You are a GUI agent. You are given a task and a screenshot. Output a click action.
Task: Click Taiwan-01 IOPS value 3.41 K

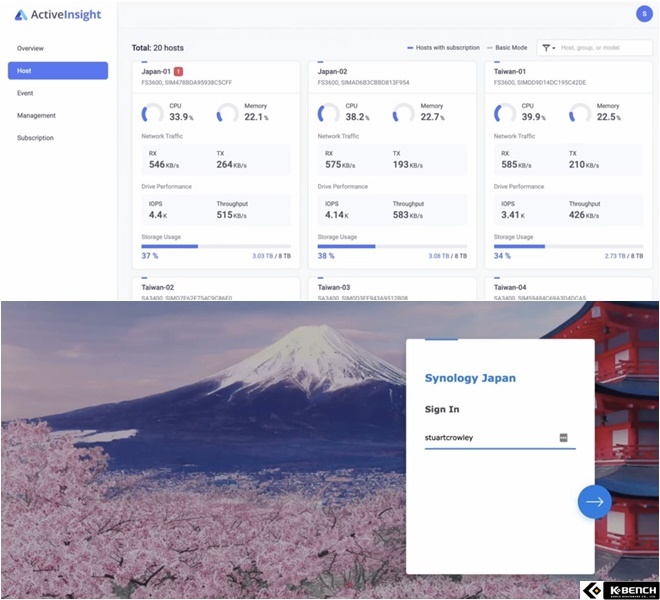click(x=513, y=215)
